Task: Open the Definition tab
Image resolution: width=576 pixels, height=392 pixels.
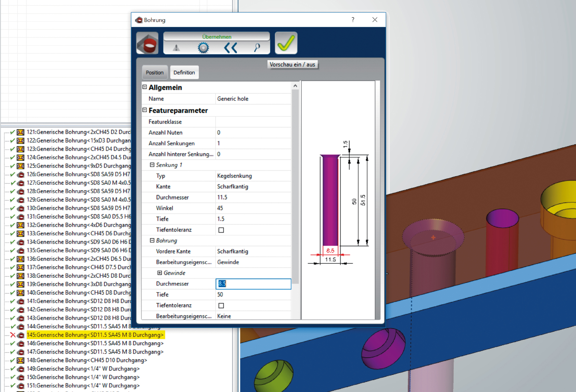Action: [x=184, y=73]
